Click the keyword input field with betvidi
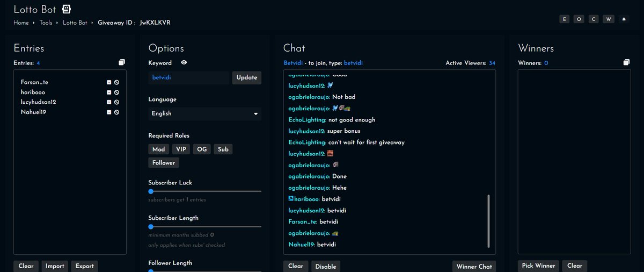The image size is (644, 272). [188, 77]
